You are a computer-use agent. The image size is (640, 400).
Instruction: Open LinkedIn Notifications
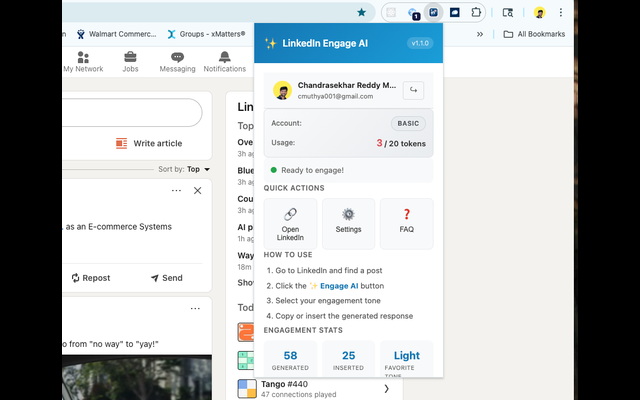pos(224,62)
